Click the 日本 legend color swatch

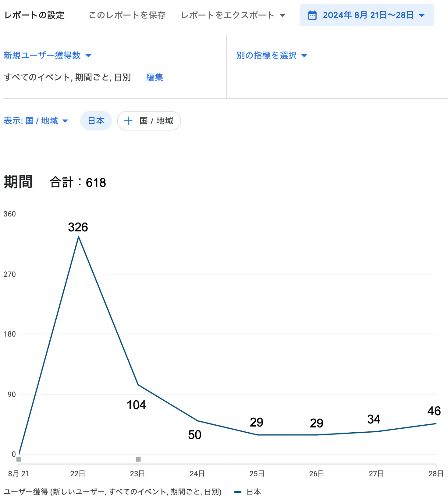pyautogui.click(x=238, y=492)
